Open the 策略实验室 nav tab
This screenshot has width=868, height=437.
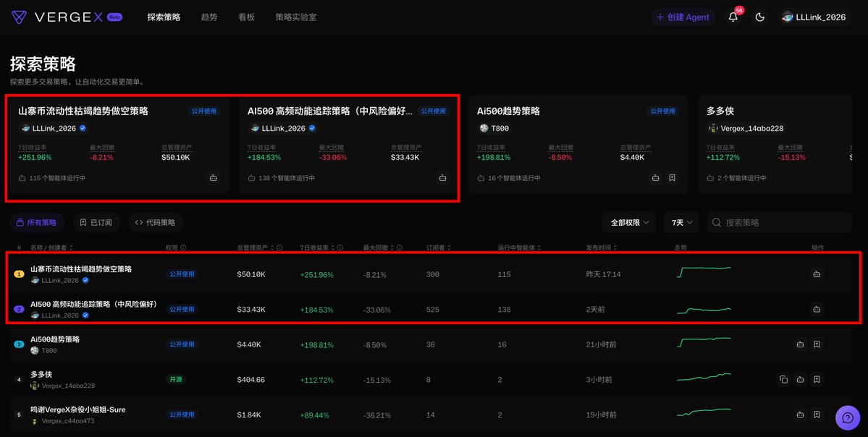296,17
